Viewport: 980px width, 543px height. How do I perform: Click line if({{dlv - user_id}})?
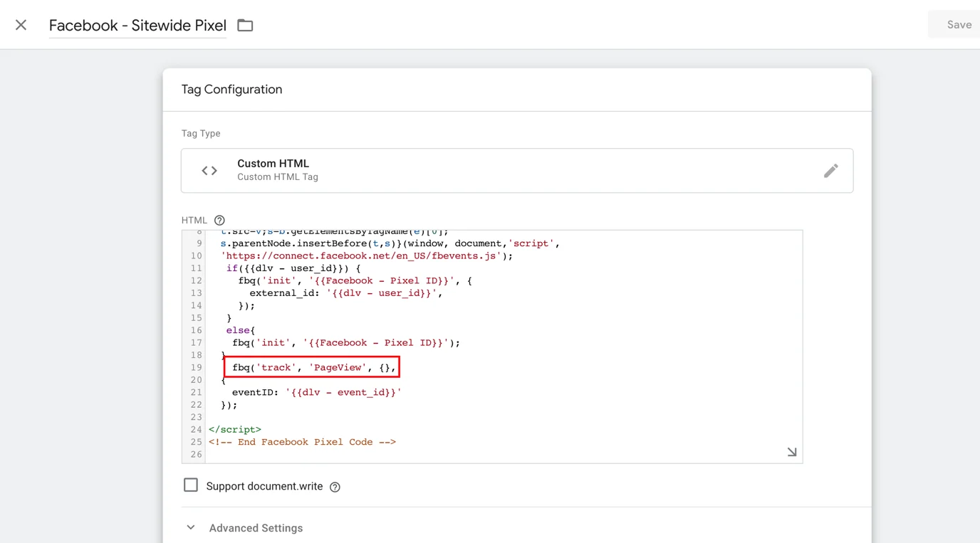pos(293,268)
